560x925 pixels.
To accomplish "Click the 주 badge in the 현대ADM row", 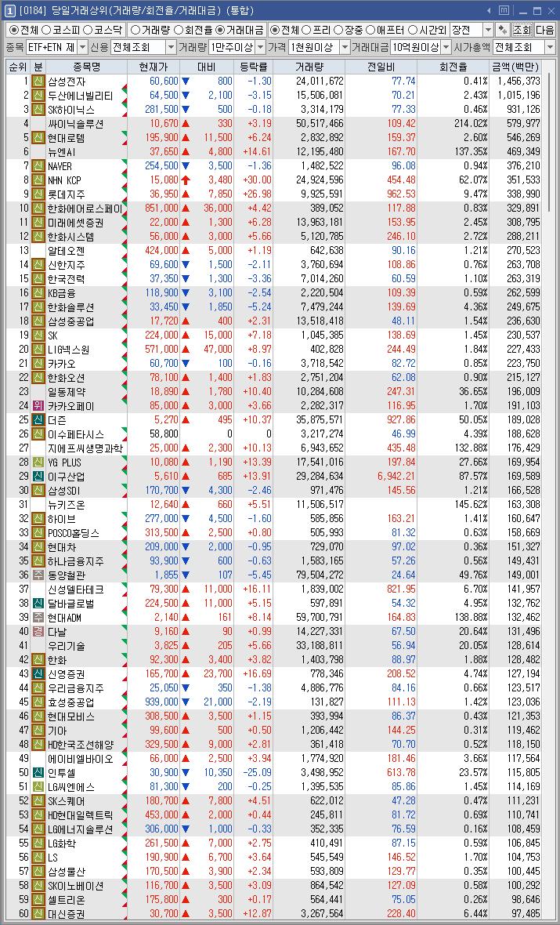I will [x=38, y=618].
